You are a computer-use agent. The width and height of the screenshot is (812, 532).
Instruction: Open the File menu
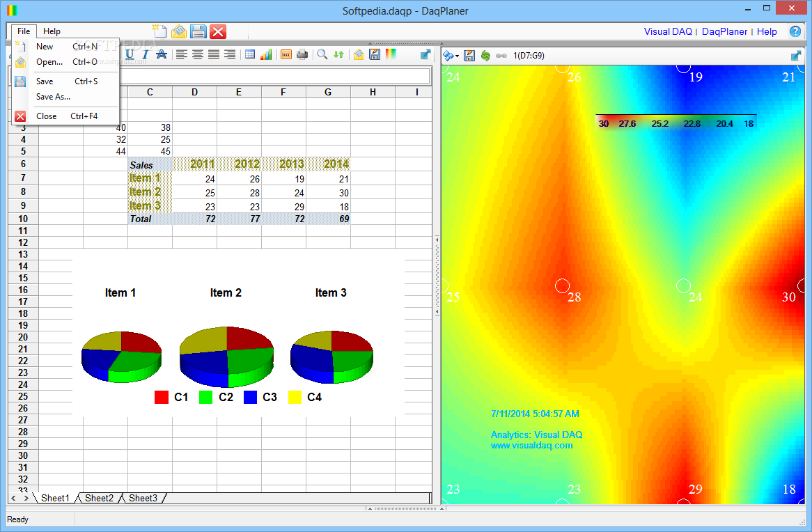click(24, 31)
